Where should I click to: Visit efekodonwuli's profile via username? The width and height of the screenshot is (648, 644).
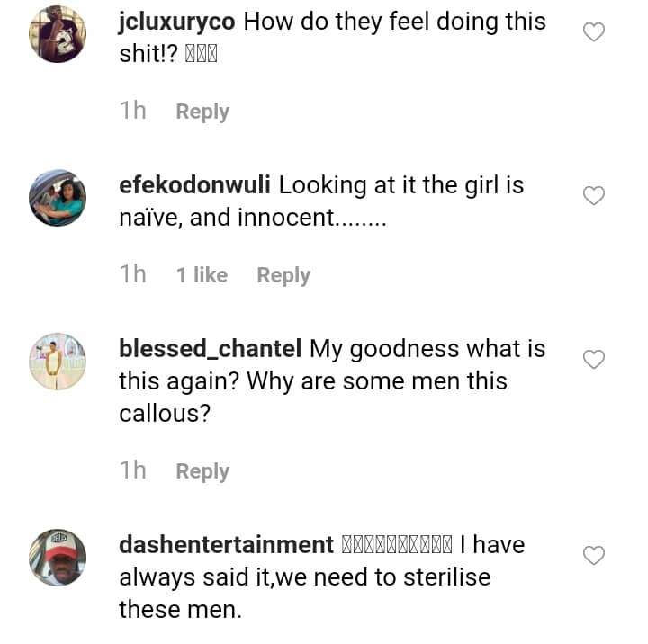pyautogui.click(x=195, y=185)
